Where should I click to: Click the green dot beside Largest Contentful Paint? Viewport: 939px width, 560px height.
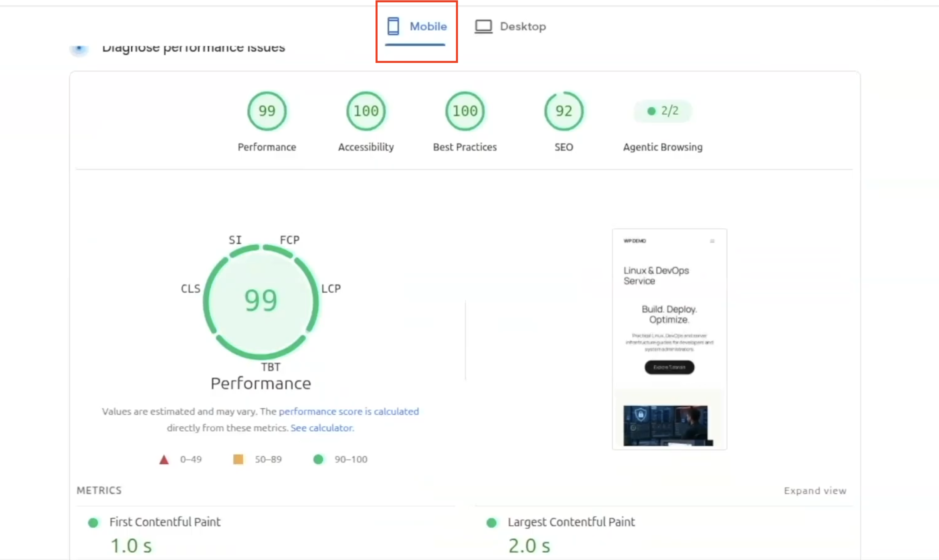[492, 523]
